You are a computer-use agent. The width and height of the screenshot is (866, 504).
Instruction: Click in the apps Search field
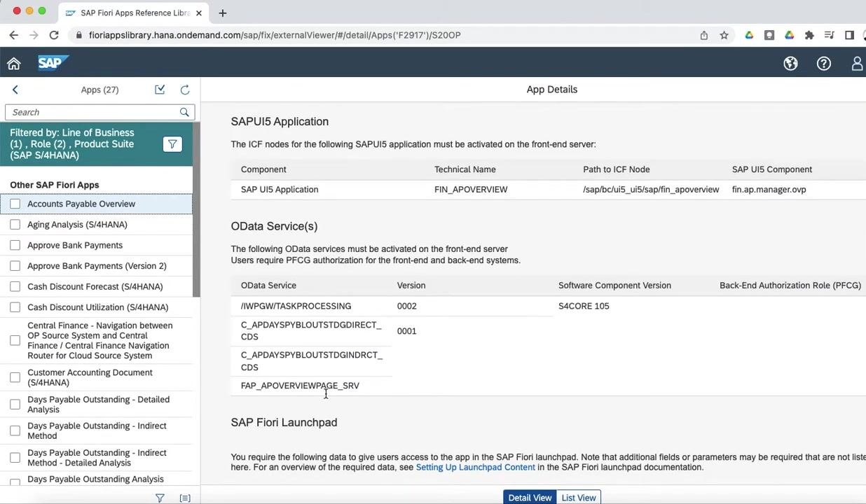(x=91, y=112)
